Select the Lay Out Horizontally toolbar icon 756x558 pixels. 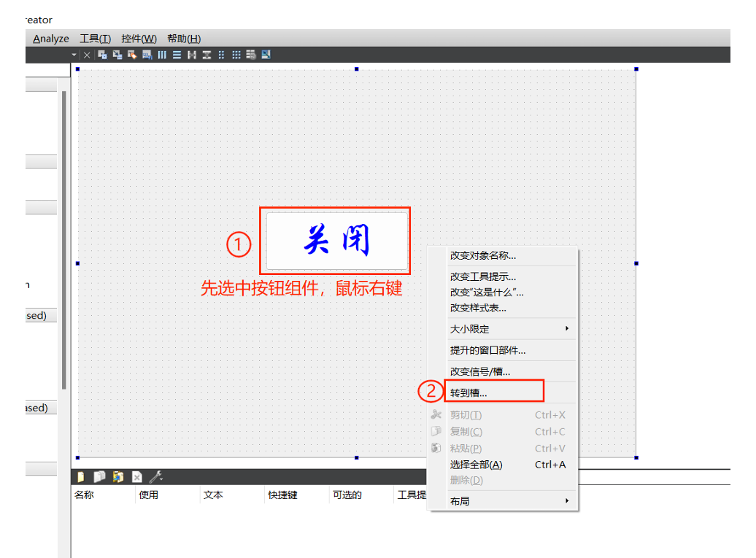click(162, 55)
